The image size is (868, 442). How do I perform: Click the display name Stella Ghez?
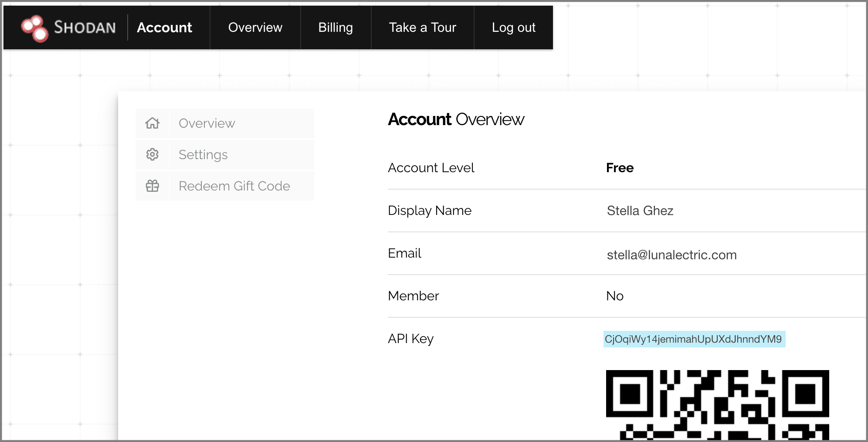coord(640,211)
